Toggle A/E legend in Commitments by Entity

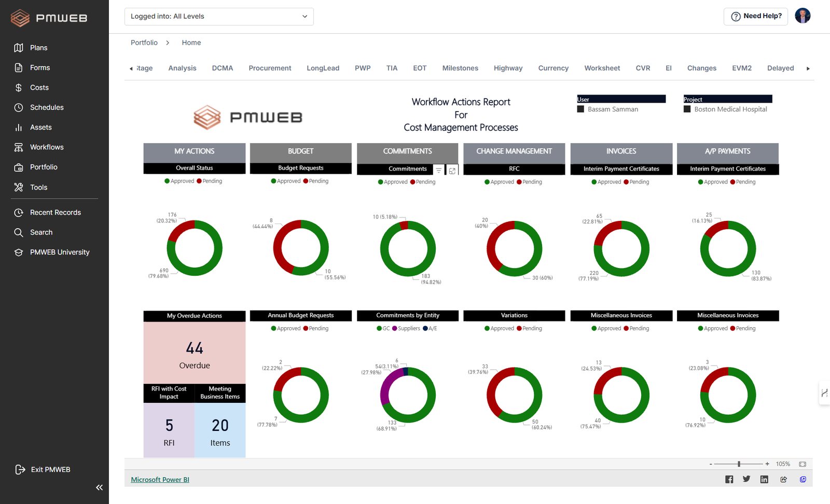(430, 328)
